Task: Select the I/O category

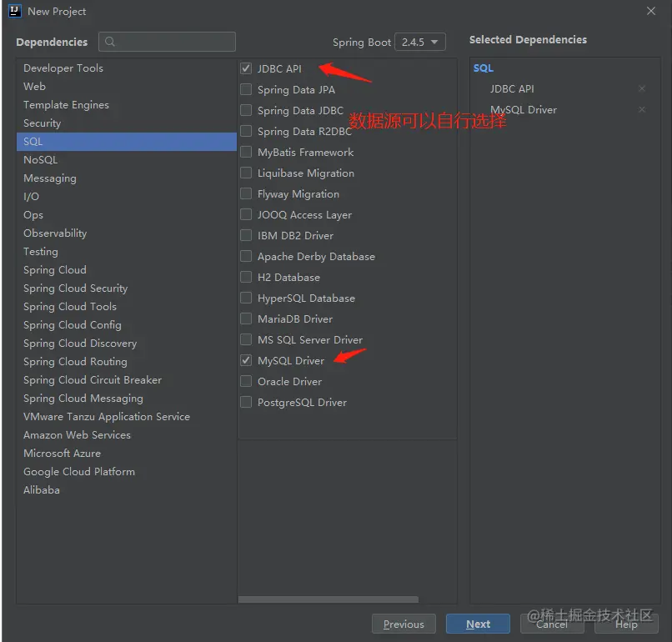Action: pyautogui.click(x=127, y=197)
